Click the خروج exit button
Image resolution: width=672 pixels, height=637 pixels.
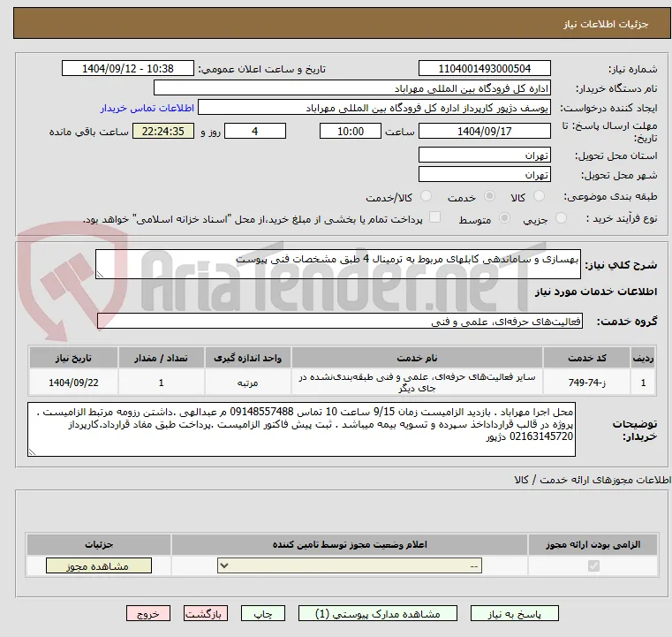point(148,614)
